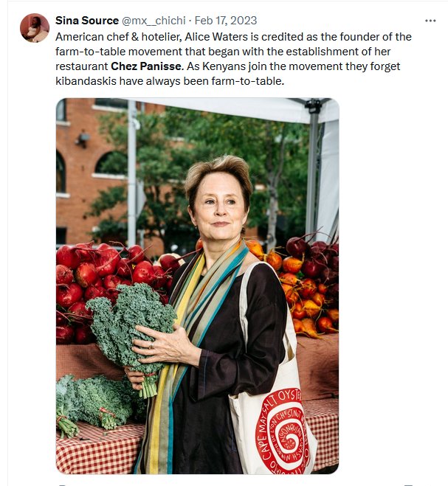
Task: Click the bold Chez Panisse text
Action: (x=142, y=66)
